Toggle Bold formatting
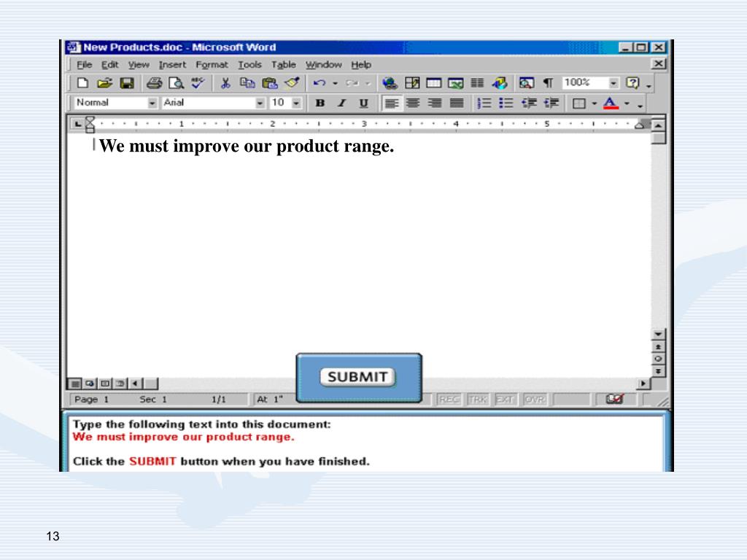This screenshot has height=560, width=747. (320, 104)
